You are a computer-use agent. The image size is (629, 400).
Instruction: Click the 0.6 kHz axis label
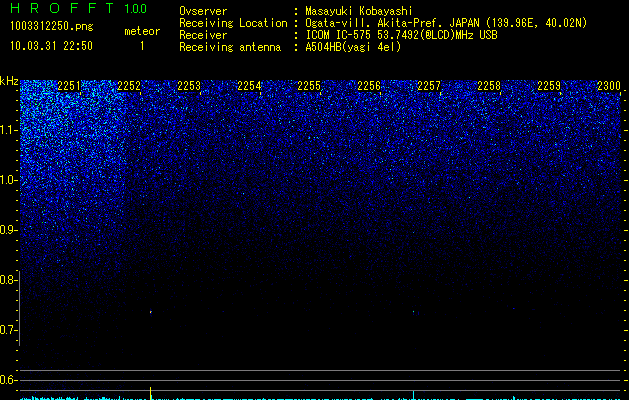pyautogui.click(x=8, y=380)
